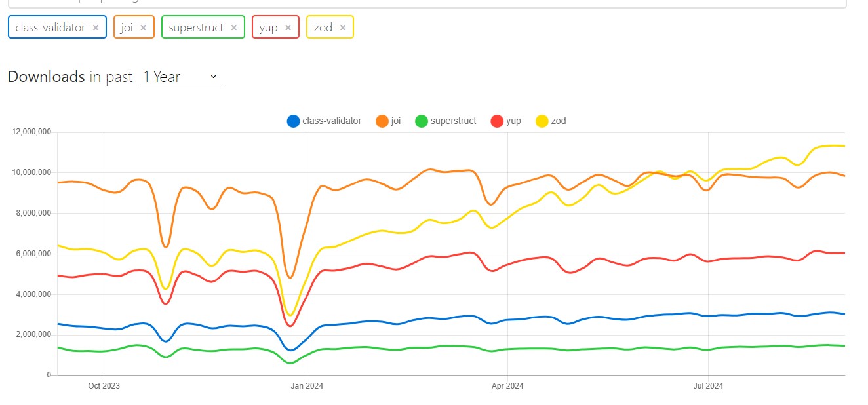Screen dimensions: 868x405
Task: Click the 4,000,000 y-axis label
Action: coord(33,294)
